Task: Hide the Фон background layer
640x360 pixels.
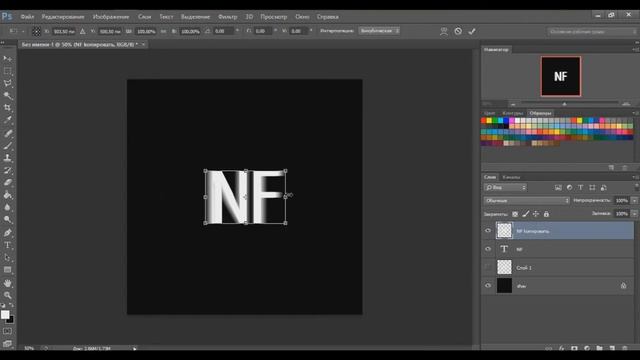Action: 488,286
